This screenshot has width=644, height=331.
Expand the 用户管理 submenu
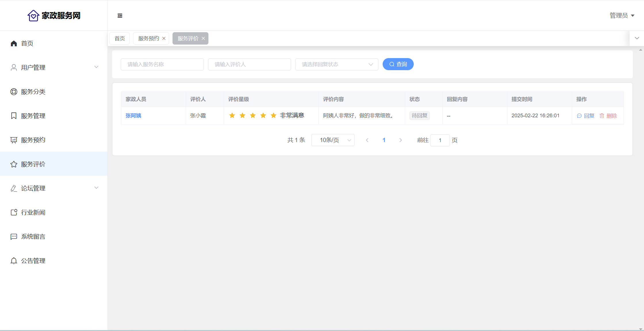(96, 67)
